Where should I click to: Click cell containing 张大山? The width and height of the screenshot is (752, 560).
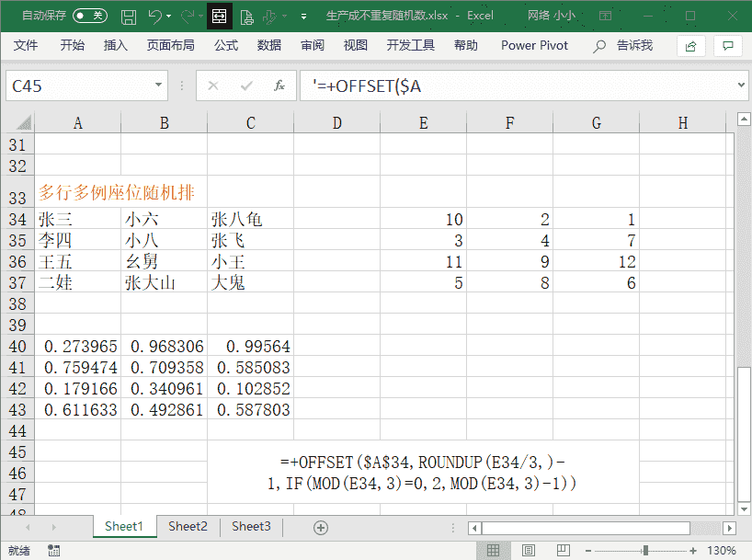pos(164,282)
